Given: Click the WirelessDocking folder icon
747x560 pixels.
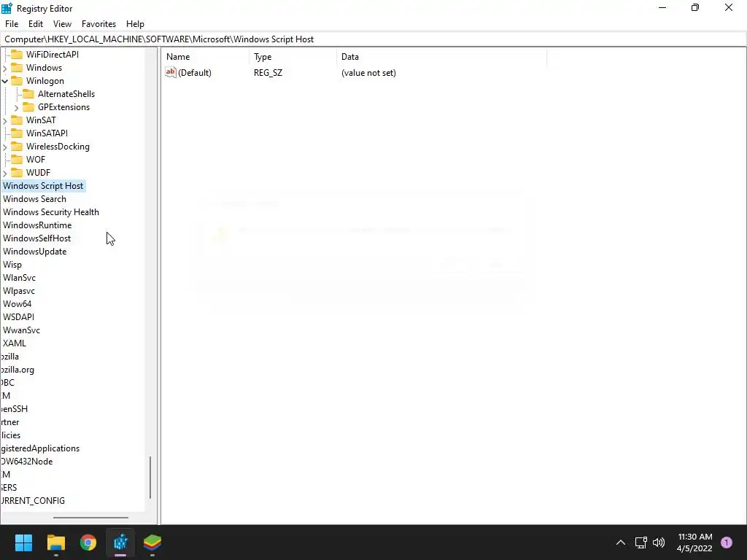Looking at the screenshot, I should (17, 146).
